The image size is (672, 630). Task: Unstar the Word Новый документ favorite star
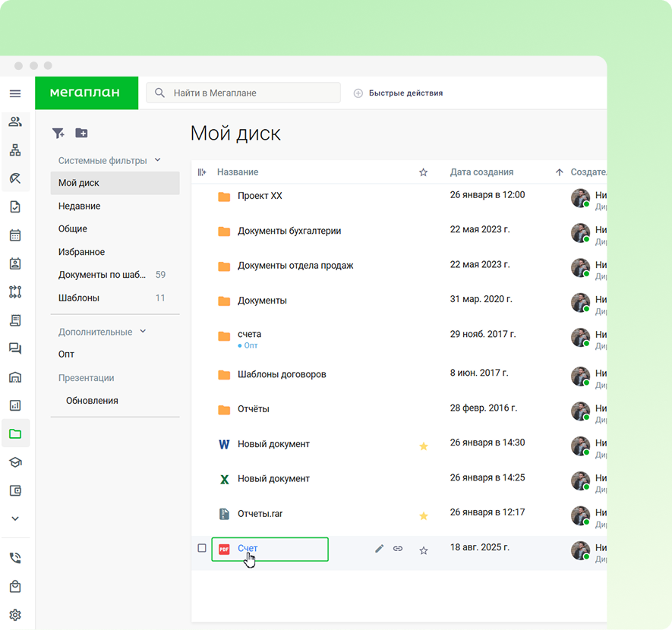click(x=424, y=446)
